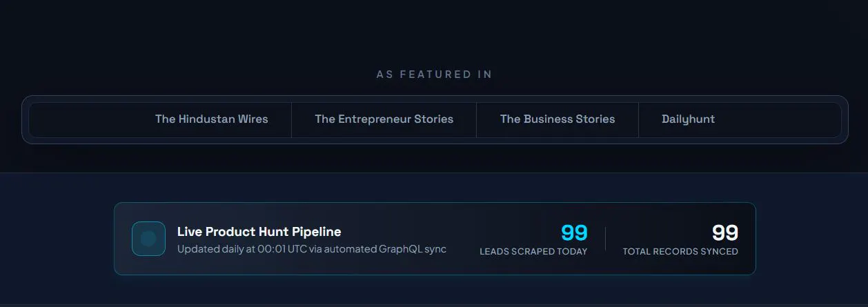Select The Business Stories press mention
This screenshot has height=307, width=868.
point(558,119)
